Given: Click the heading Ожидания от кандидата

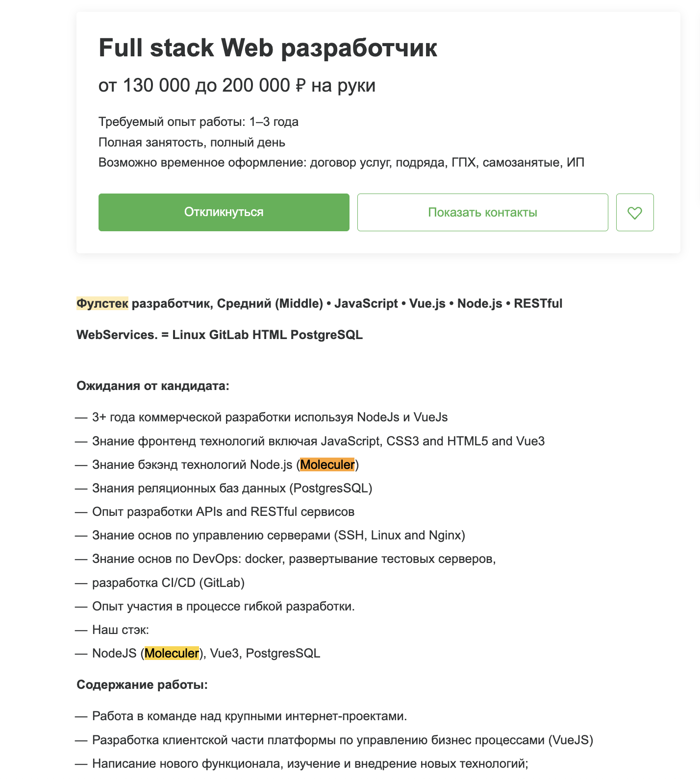Looking at the screenshot, I should click(152, 386).
